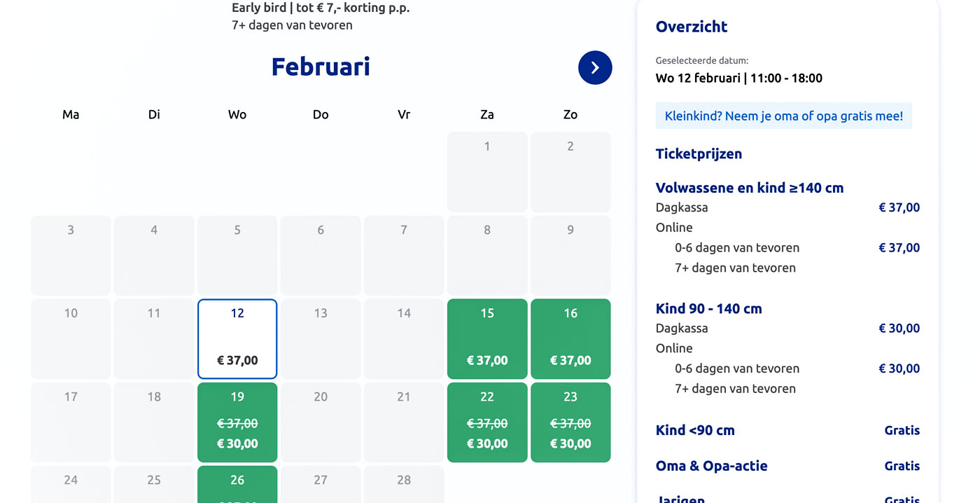The image size is (980, 503).
Task: Select Wednesday 26 green date cell
Action: (x=237, y=485)
